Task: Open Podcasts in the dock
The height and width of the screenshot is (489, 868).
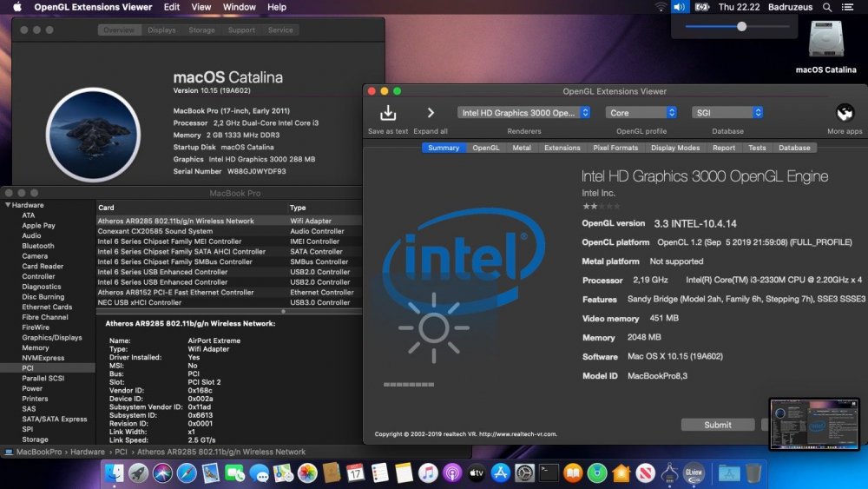Action: 451,473
